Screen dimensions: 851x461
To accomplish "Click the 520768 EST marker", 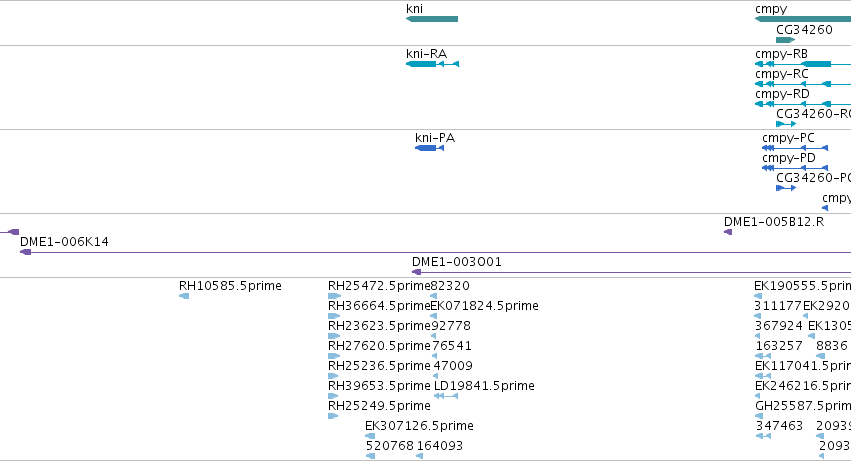I will point(370,456).
